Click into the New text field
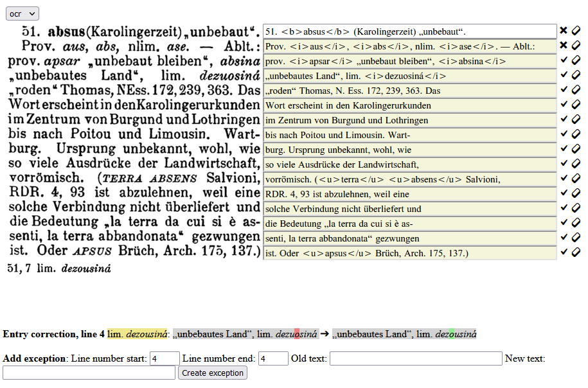The image size is (588, 388). pos(89,373)
